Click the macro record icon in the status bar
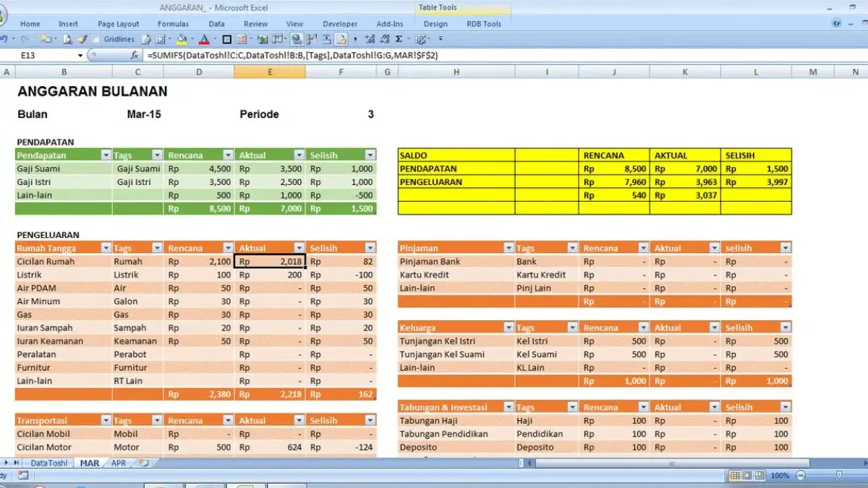Screen dimensions: 868x488 23,475
